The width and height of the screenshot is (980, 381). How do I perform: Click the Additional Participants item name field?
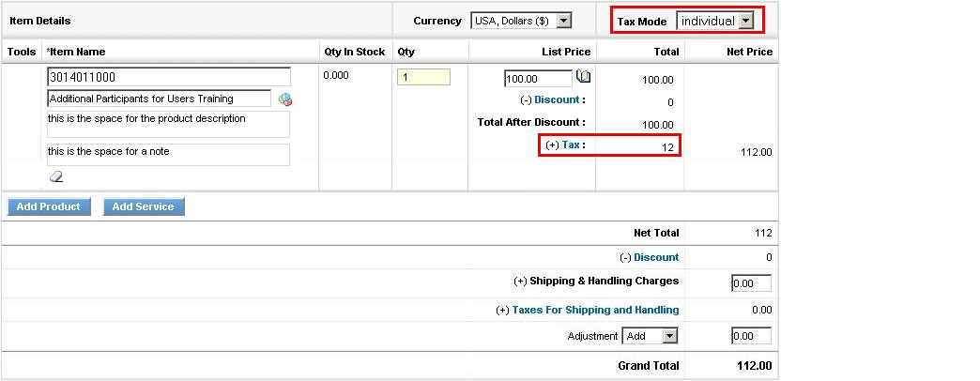159,99
